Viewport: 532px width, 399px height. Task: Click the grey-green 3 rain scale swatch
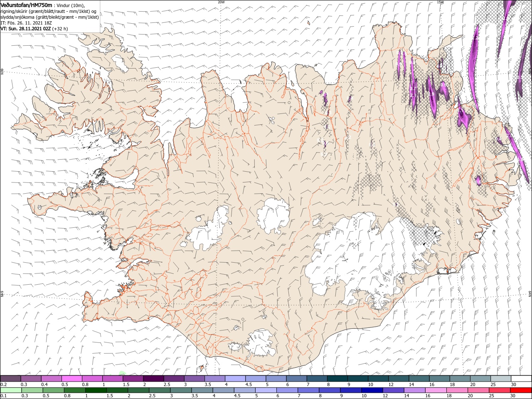click(x=181, y=390)
